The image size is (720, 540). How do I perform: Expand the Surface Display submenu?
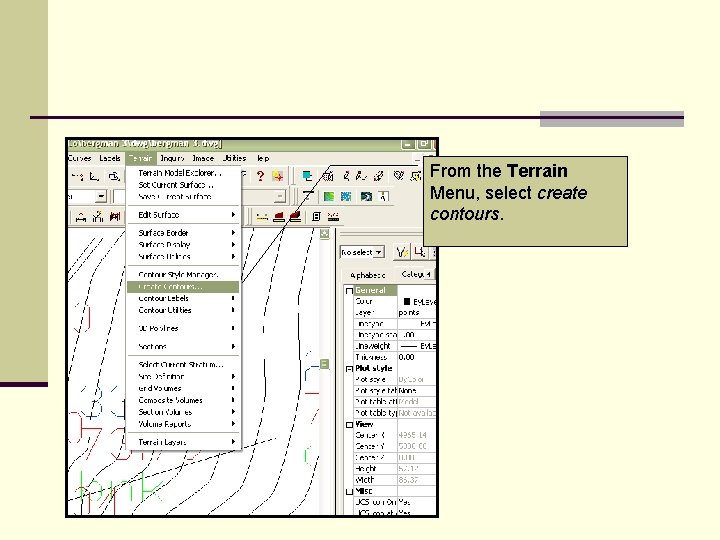coord(183,245)
